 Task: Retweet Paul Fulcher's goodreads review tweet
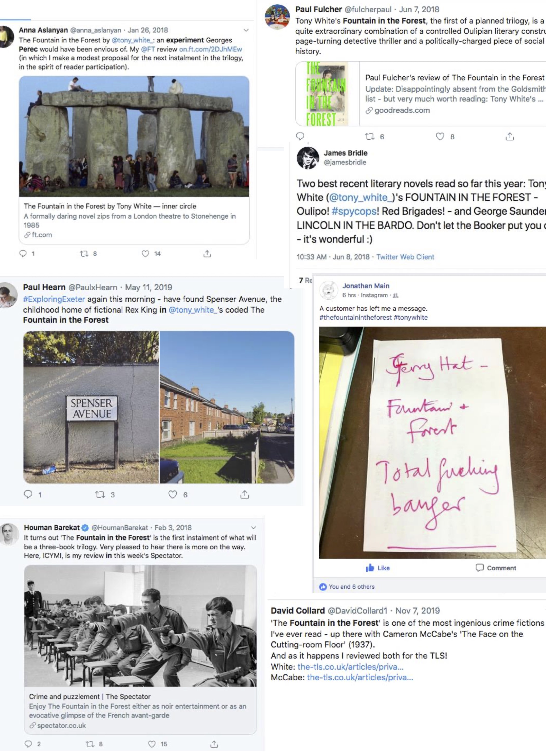[x=370, y=136]
